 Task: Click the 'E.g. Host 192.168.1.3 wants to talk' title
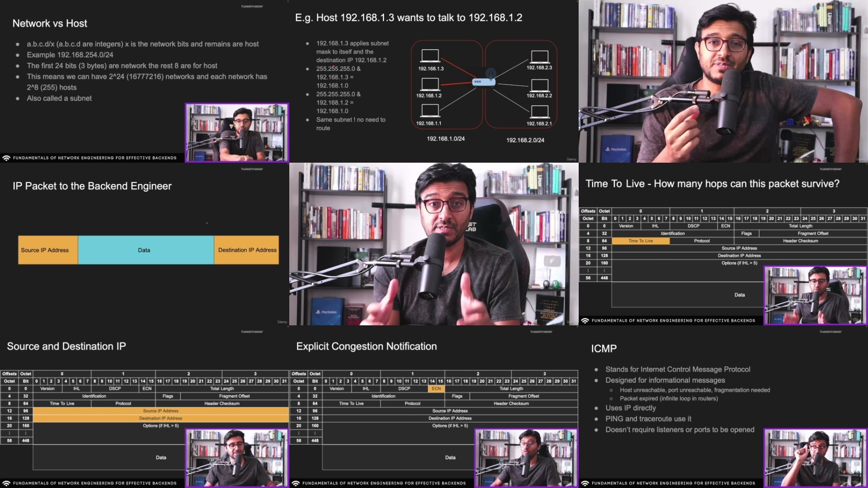(x=408, y=18)
